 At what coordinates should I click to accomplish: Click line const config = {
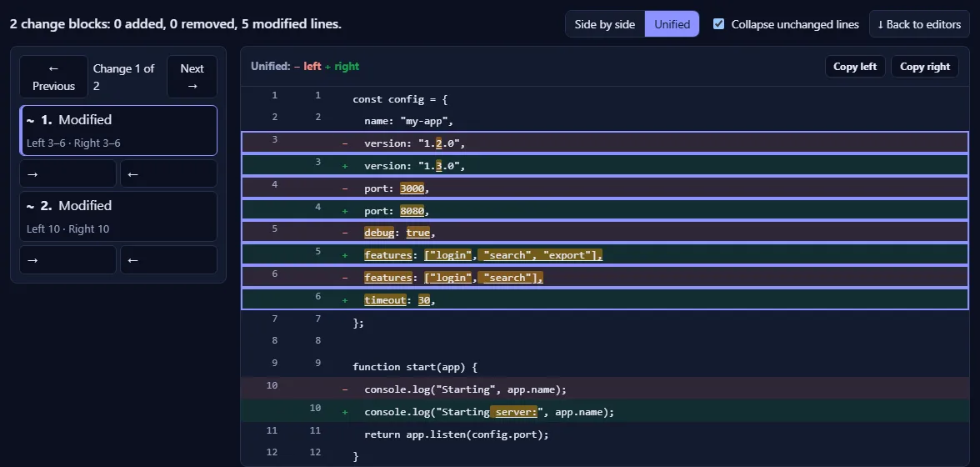click(x=604, y=98)
